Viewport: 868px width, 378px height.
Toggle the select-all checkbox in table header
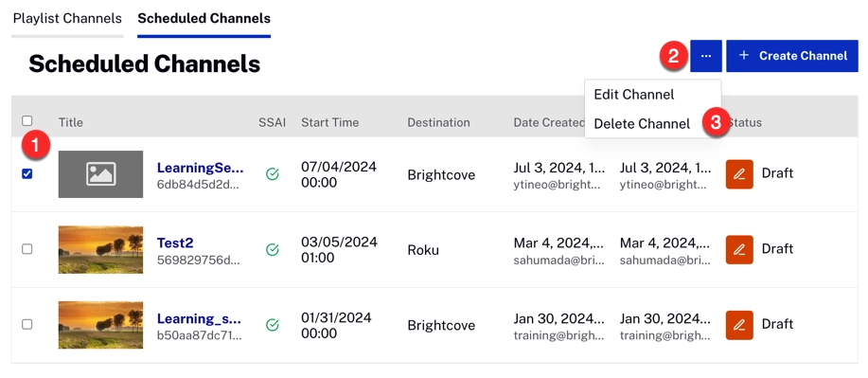click(x=27, y=121)
